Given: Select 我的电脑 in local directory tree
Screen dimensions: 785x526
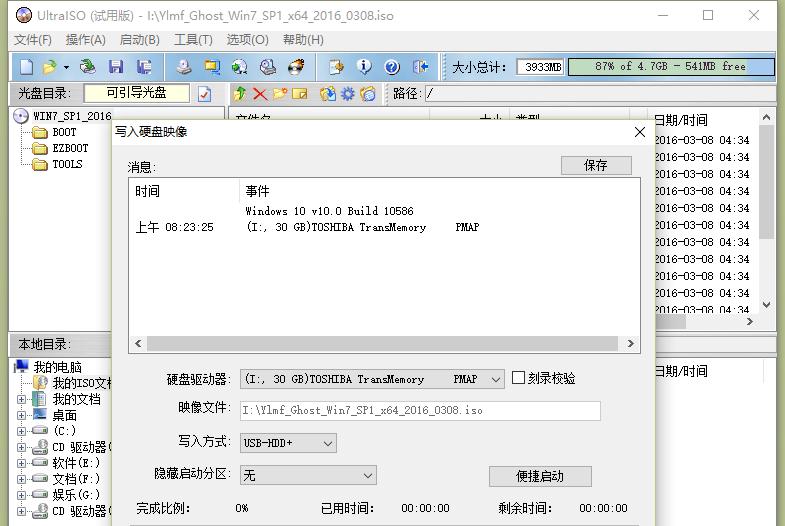Looking at the screenshot, I should click(x=57, y=367).
